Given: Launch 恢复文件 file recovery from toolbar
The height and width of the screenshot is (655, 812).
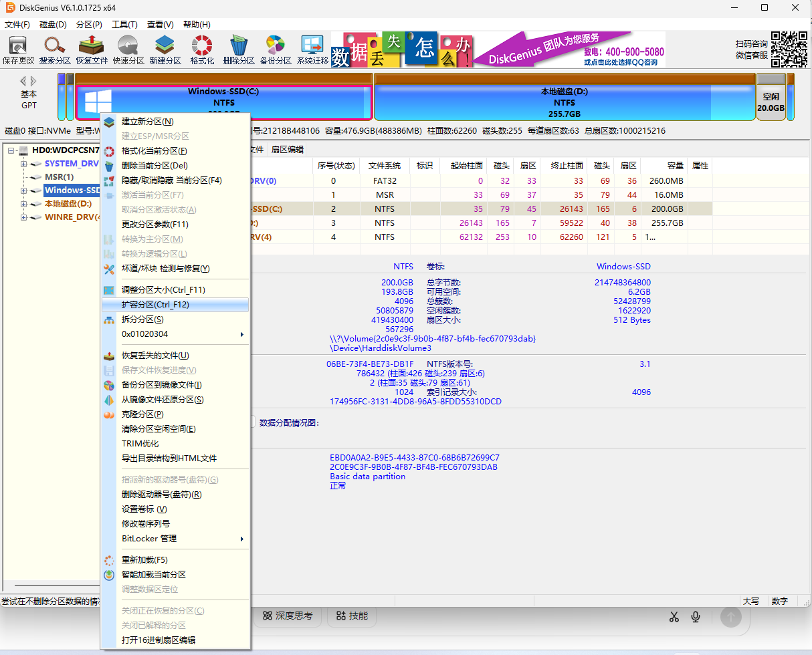Looking at the screenshot, I should point(92,49).
